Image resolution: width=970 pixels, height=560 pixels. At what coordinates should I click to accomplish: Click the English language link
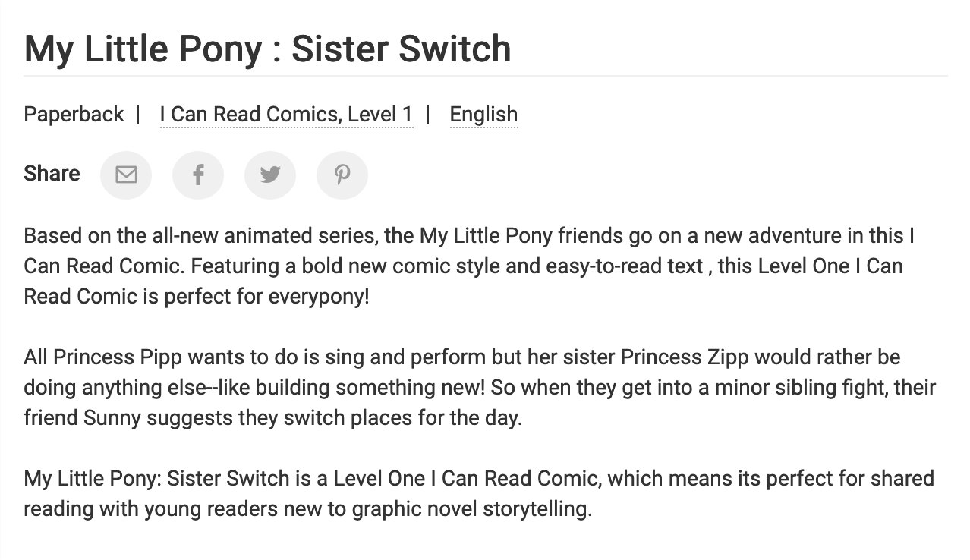tap(483, 115)
